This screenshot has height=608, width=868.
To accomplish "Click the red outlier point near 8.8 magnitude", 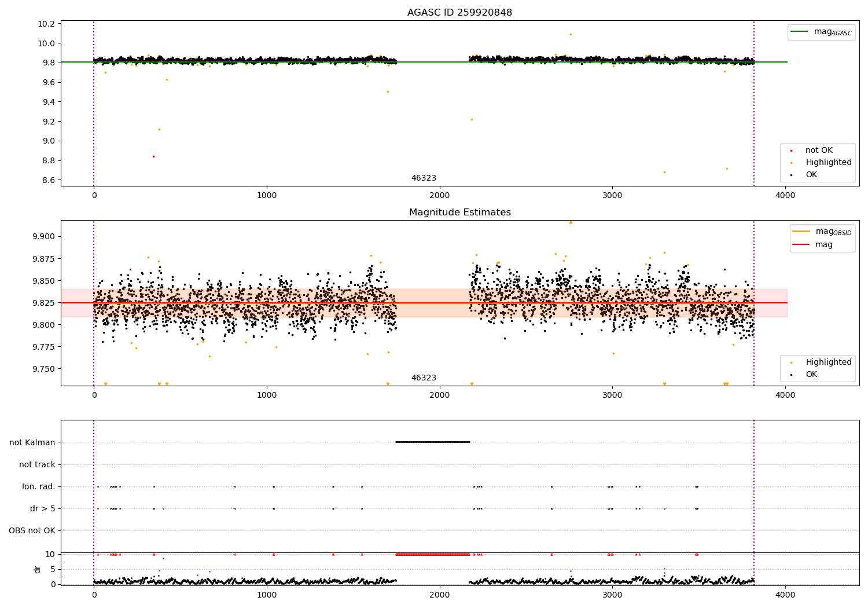I will (x=153, y=156).
